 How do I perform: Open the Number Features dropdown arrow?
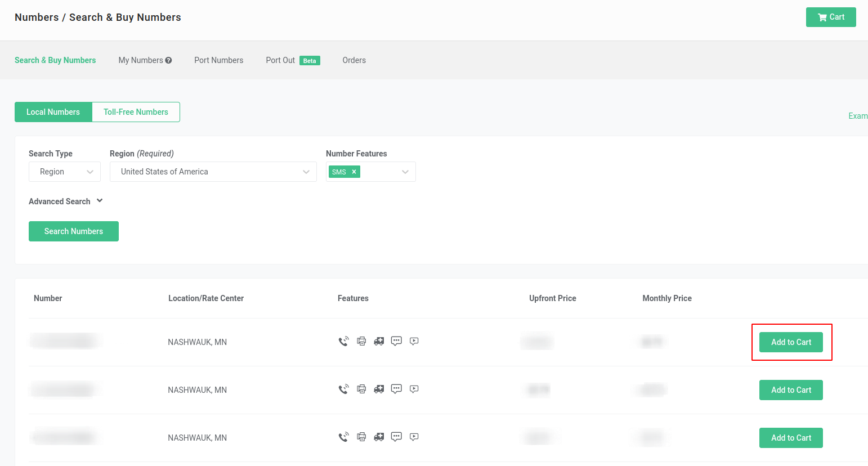coord(405,172)
